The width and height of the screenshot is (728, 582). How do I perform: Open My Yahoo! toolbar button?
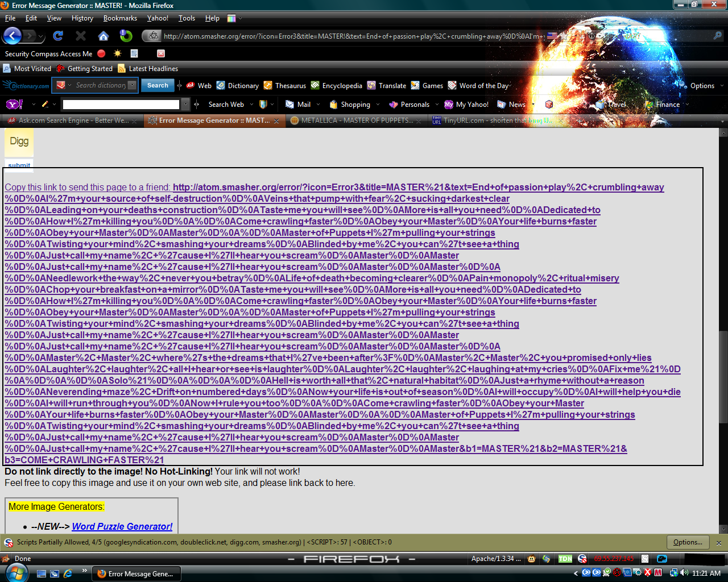(466, 105)
